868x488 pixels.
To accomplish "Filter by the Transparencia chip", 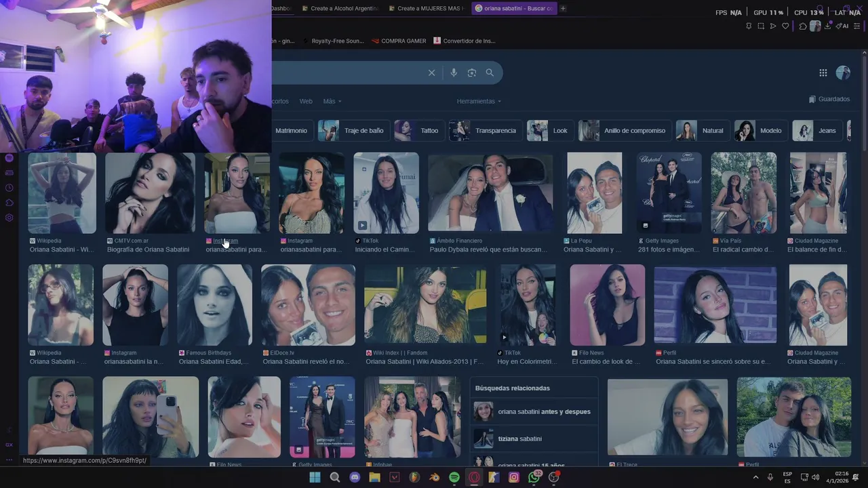I will click(x=486, y=130).
